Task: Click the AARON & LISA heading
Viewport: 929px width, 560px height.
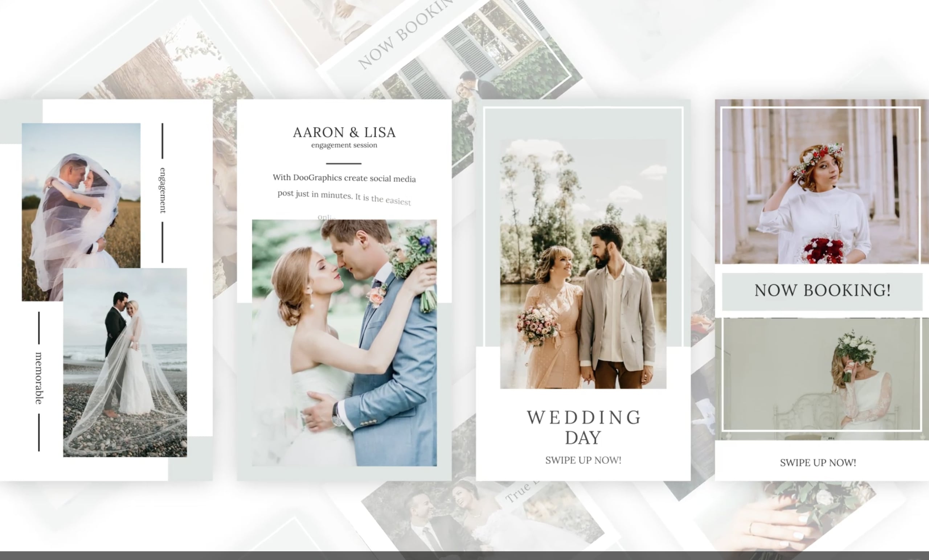Action: (x=344, y=132)
